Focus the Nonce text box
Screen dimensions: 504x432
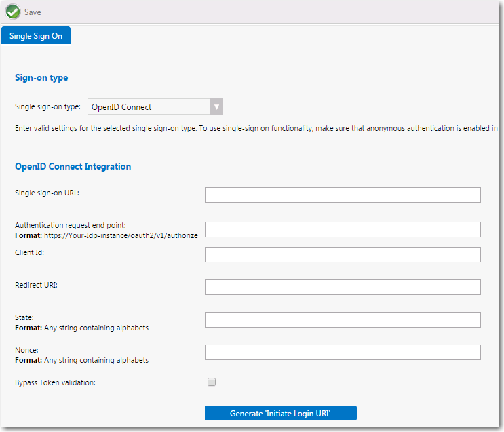pyautogui.click(x=343, y=352)
